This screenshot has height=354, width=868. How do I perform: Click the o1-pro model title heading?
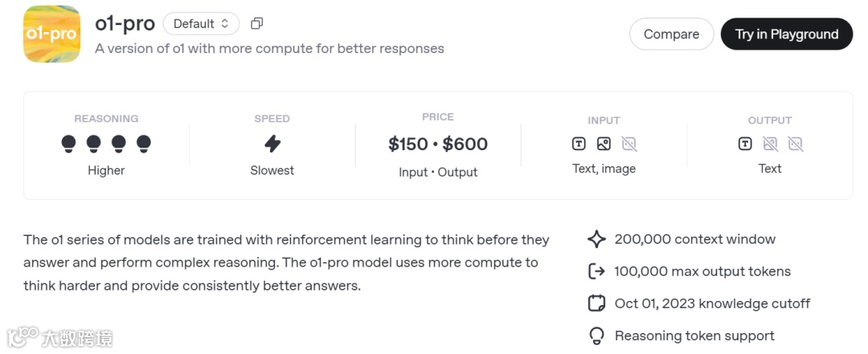125,24
